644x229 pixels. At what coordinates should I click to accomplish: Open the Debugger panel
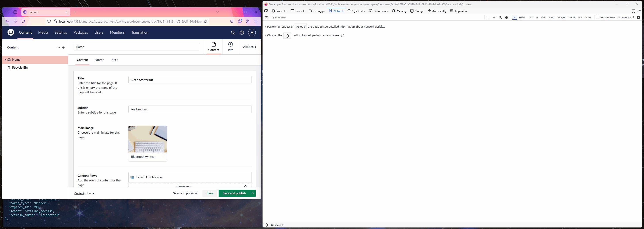point(317,11)
